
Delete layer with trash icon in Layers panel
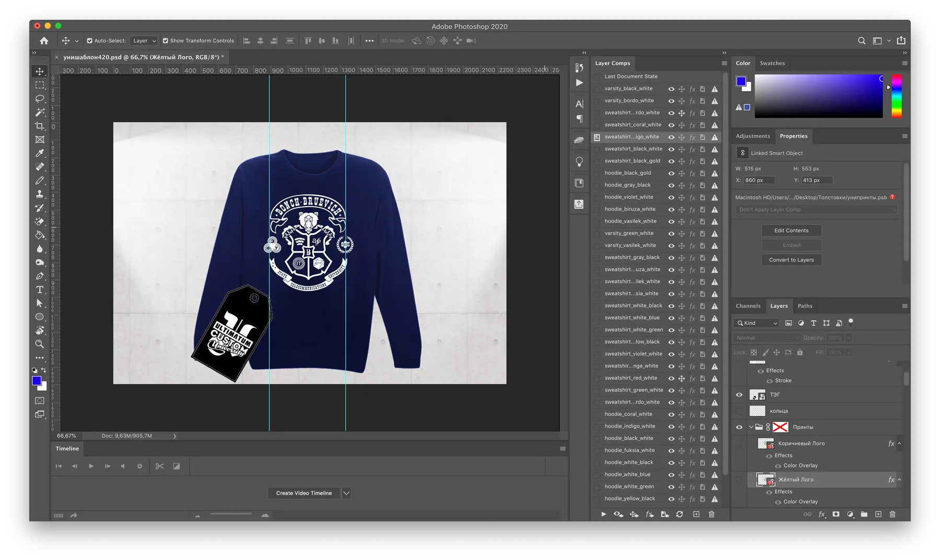[892, 515]
